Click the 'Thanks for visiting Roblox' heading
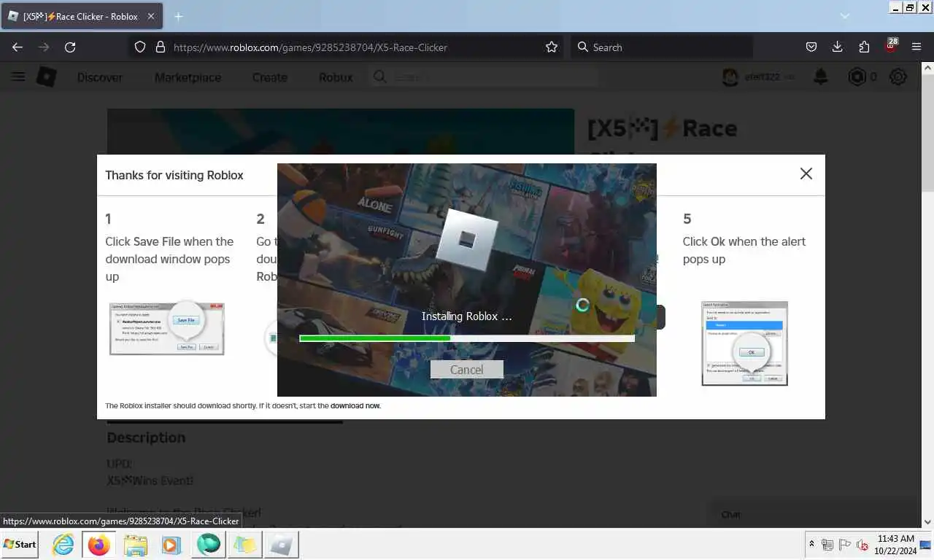 click(x=174, y=175)
